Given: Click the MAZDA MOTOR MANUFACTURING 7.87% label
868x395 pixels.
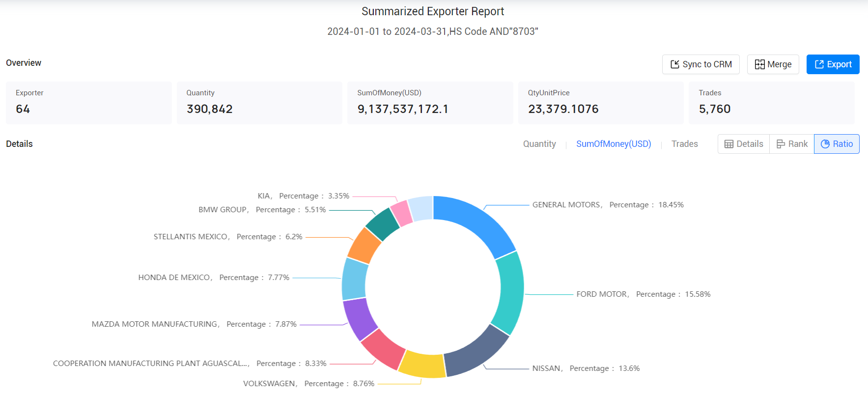Looking at the screenshot, I should (194, 324).
